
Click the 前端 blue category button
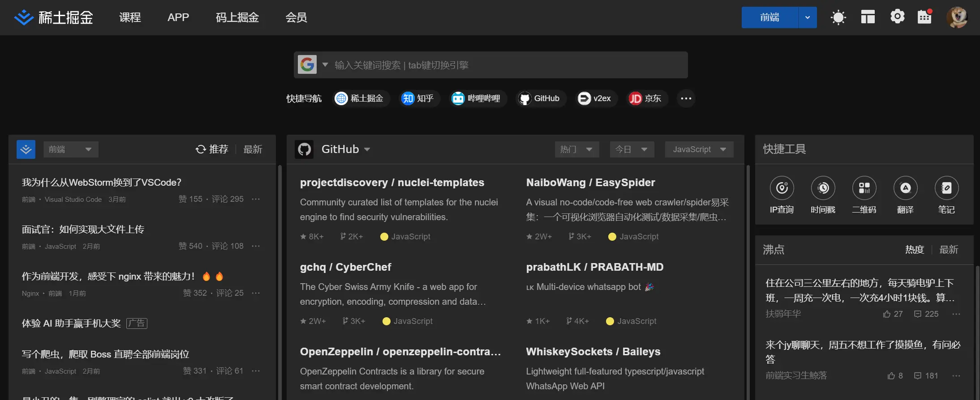(x=769, y=17)
